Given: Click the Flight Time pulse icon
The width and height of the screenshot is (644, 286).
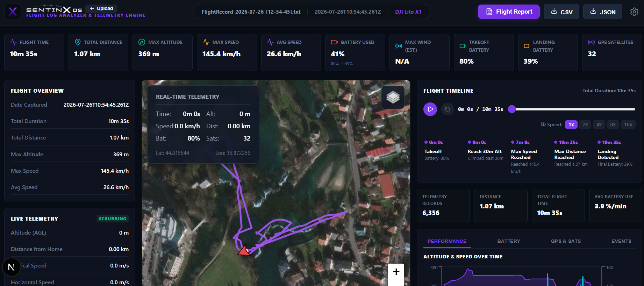Looking at the screenshot, I should pos(14,42).
